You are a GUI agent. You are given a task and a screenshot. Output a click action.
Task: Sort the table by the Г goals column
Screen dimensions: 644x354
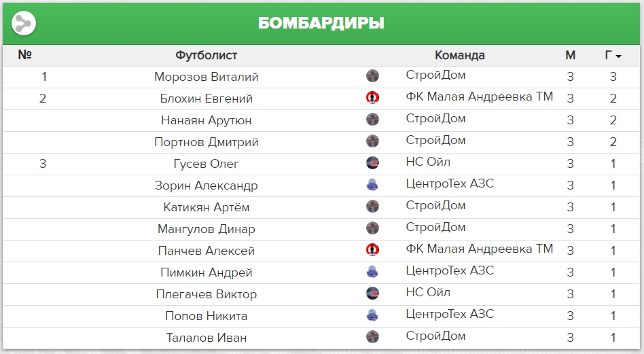[x=613, y=56]
